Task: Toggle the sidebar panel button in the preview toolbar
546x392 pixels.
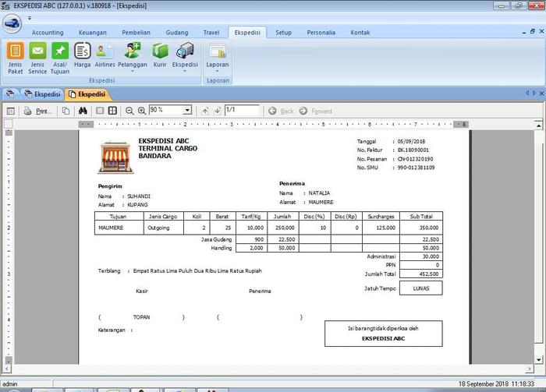Action: (x=11, y=111)
